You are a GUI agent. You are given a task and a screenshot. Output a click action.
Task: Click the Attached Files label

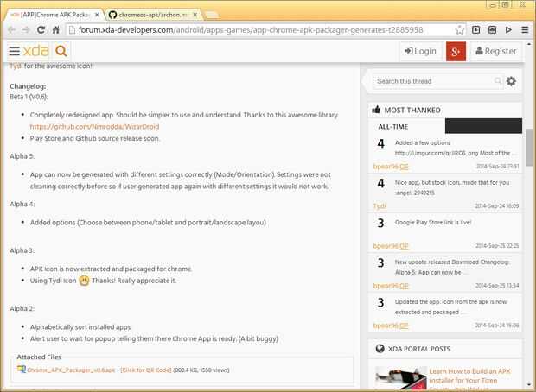(39, 357)
